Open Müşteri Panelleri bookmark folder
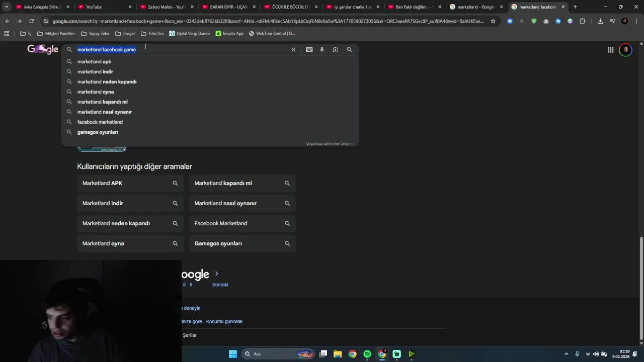644x362 pixels. pyautogui.click(x=56, y=34)
